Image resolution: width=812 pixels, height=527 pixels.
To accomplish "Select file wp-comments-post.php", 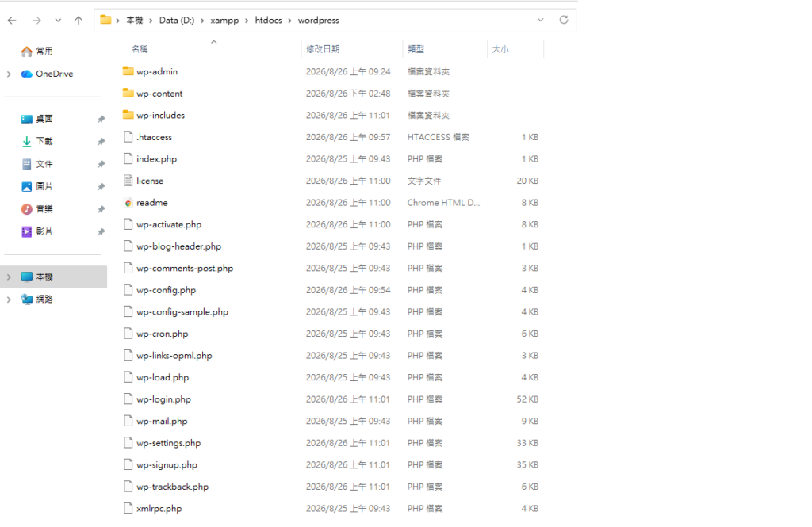I will pos(185,268).
